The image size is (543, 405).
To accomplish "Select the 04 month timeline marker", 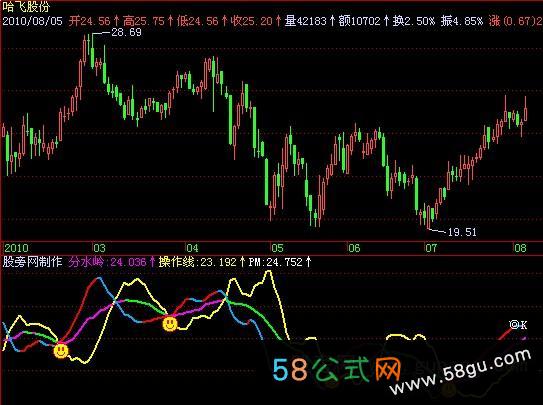I will point(193,248).
